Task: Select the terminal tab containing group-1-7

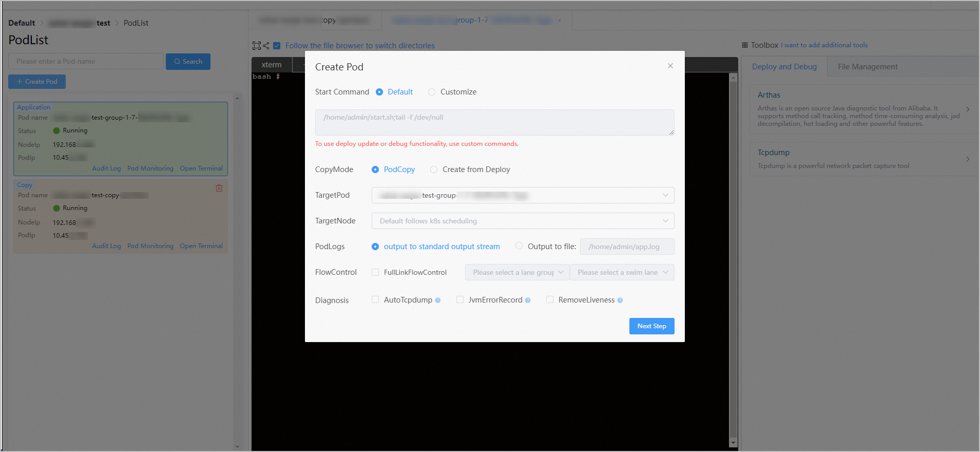Action: pos(477,21)
